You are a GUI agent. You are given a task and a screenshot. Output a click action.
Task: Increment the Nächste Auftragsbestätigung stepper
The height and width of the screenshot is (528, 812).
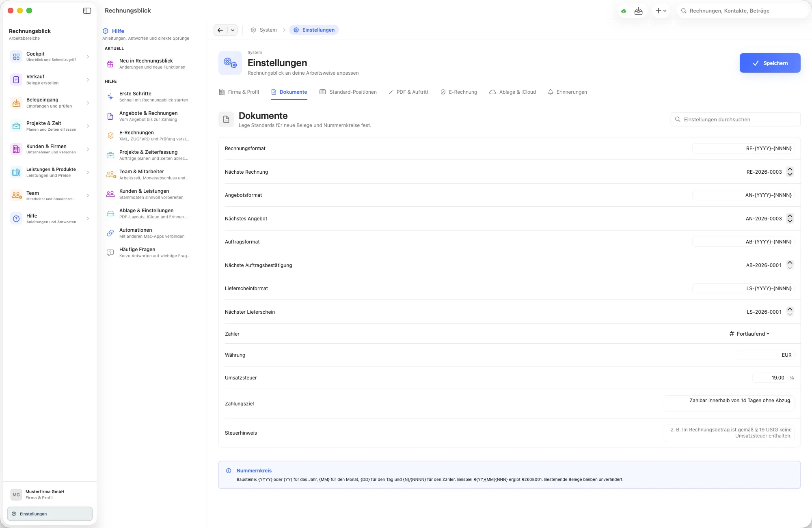pos(790,263)
